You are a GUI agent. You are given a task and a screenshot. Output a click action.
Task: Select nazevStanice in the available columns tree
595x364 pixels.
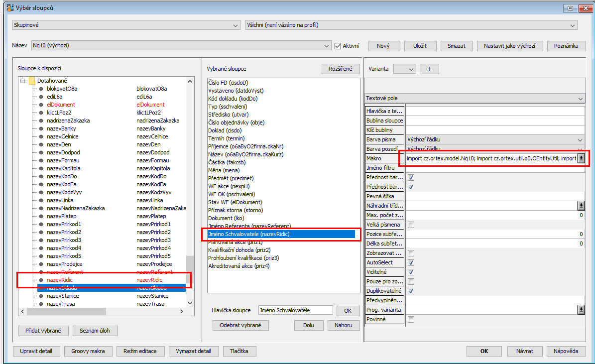pos(63,296)
